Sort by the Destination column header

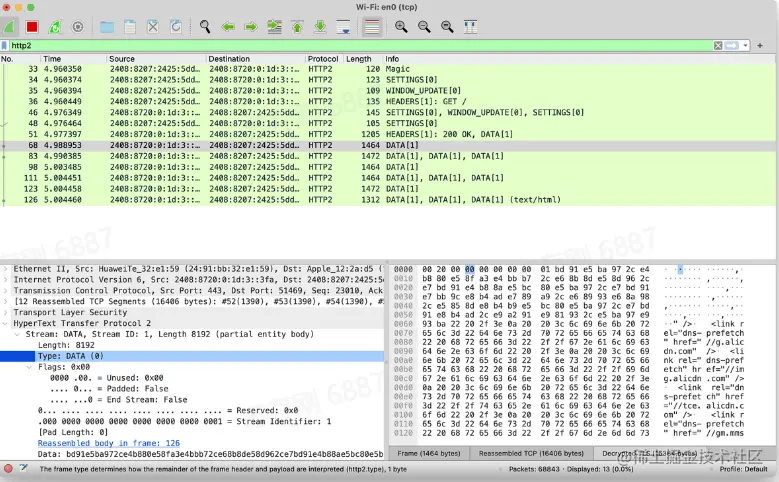(255, 59)
